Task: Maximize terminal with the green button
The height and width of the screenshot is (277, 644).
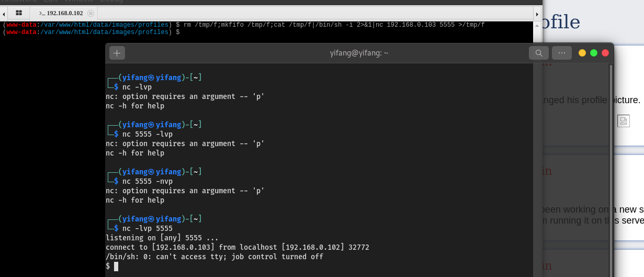Action: pyautogui.click(x=594, y=53)
